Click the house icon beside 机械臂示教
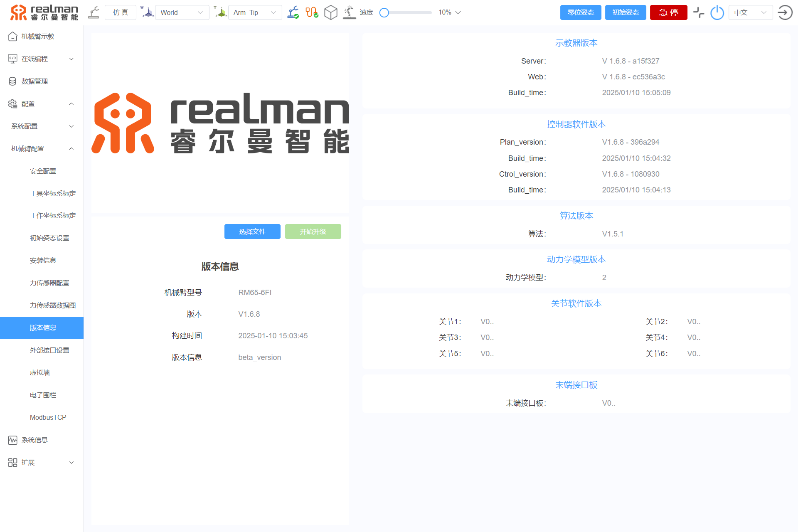This screenshot has width=798, height=532. point(13,37)
